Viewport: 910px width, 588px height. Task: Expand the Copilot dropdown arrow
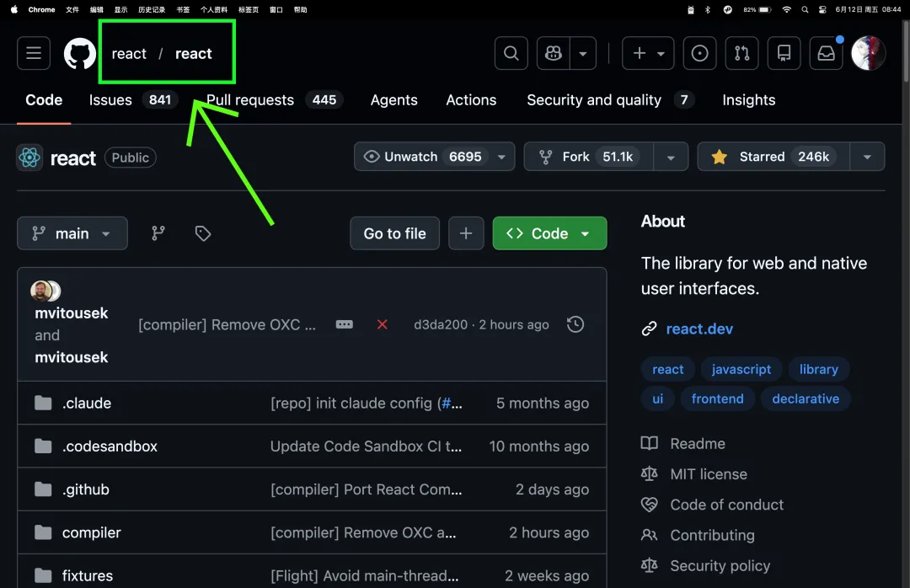tap(583, 53)
